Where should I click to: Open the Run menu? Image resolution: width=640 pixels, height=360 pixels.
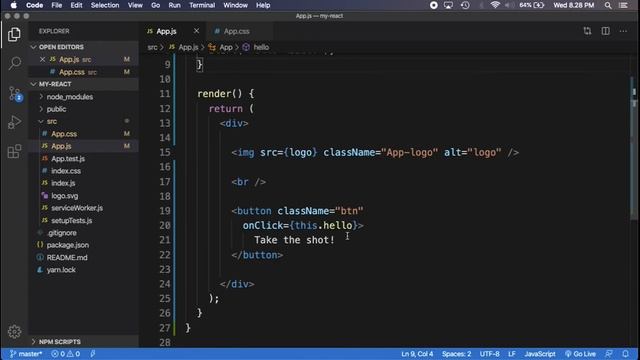[x=174, y=5]
